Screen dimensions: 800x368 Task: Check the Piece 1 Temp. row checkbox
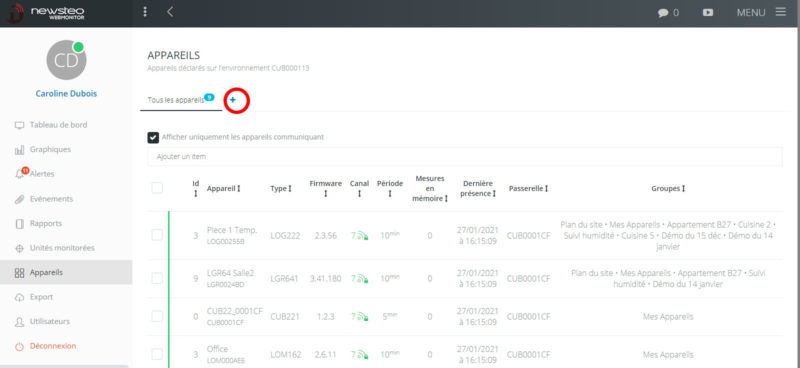[x=157, y=235]
